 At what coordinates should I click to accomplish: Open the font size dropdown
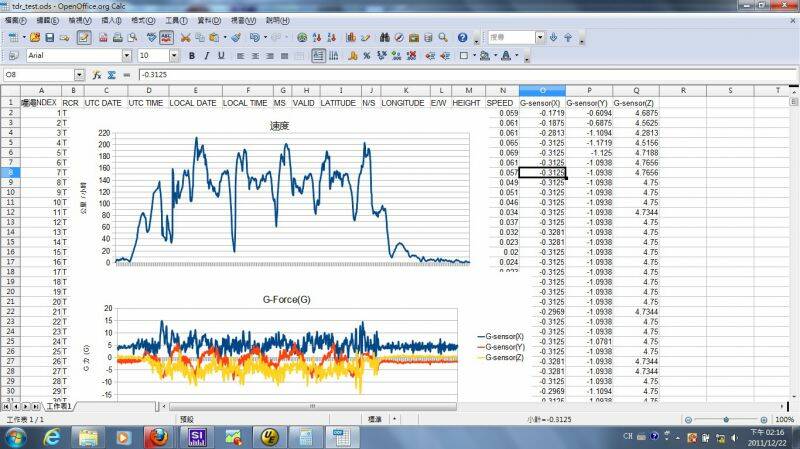tap(174, 56)
